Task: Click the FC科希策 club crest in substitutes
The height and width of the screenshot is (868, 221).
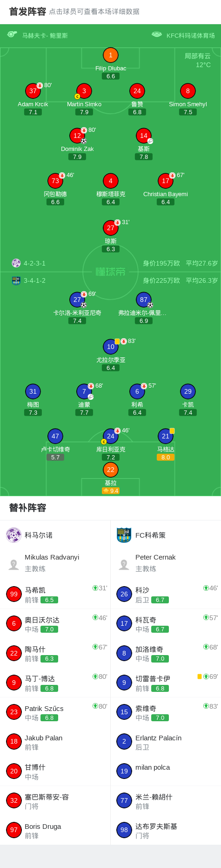Action: pyautogui.click(x=124, y=535)
